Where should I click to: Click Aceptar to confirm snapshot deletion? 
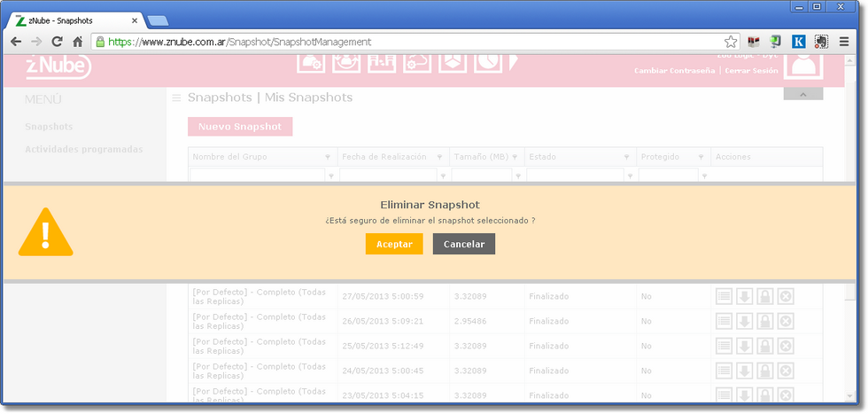pyautogui.click(x=394, y=244)
